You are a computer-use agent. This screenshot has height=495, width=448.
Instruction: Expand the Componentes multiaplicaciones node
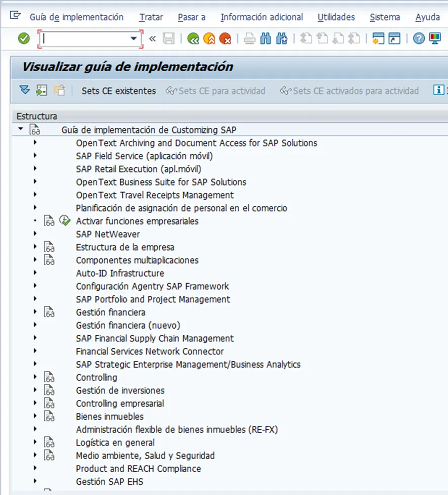click(x=35, y=259)
